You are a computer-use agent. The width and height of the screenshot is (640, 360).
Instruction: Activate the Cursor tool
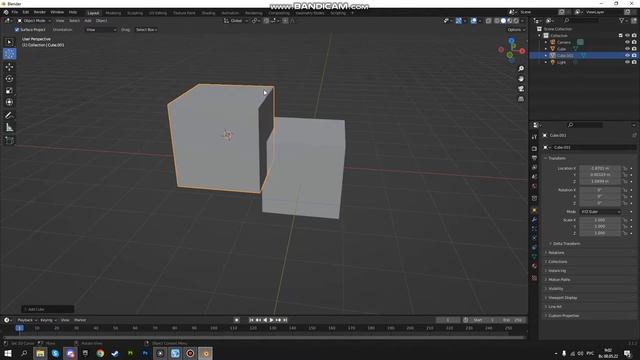tap(9, 54)
